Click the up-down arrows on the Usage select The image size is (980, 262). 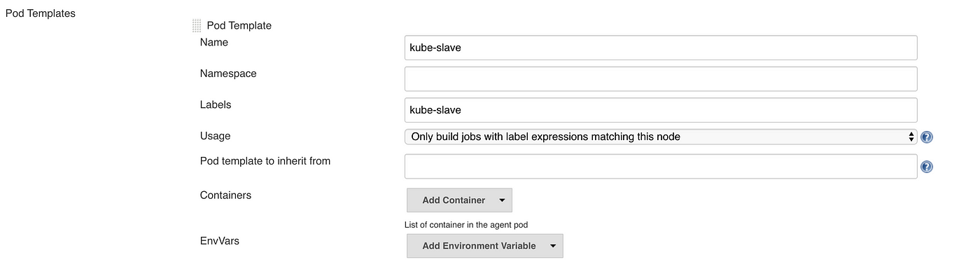coord(911,137)
